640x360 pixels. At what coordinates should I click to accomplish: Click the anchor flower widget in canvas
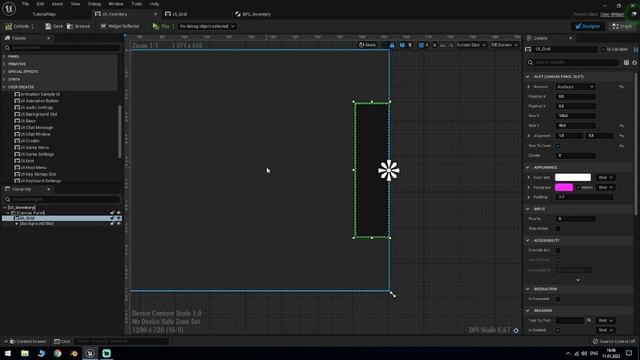pyautogui.click(x=388, y=170)
